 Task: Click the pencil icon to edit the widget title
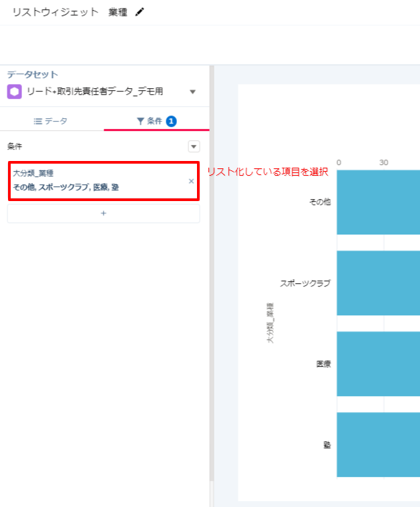point(140,12)
